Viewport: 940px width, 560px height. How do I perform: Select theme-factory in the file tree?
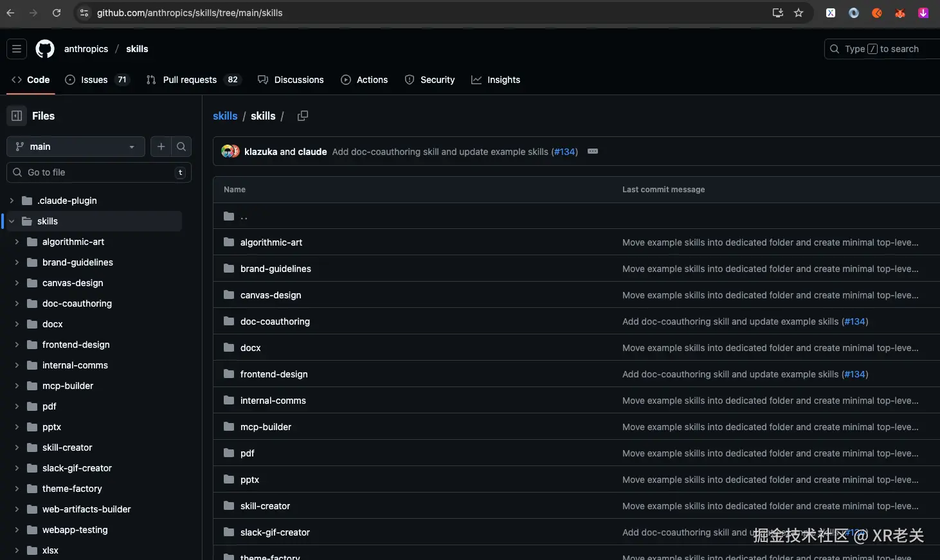[72, 489]
